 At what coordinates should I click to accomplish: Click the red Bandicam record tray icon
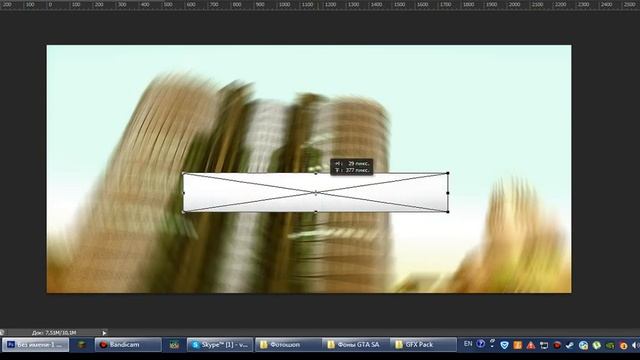pyautogui.click(x=557, y=345)
